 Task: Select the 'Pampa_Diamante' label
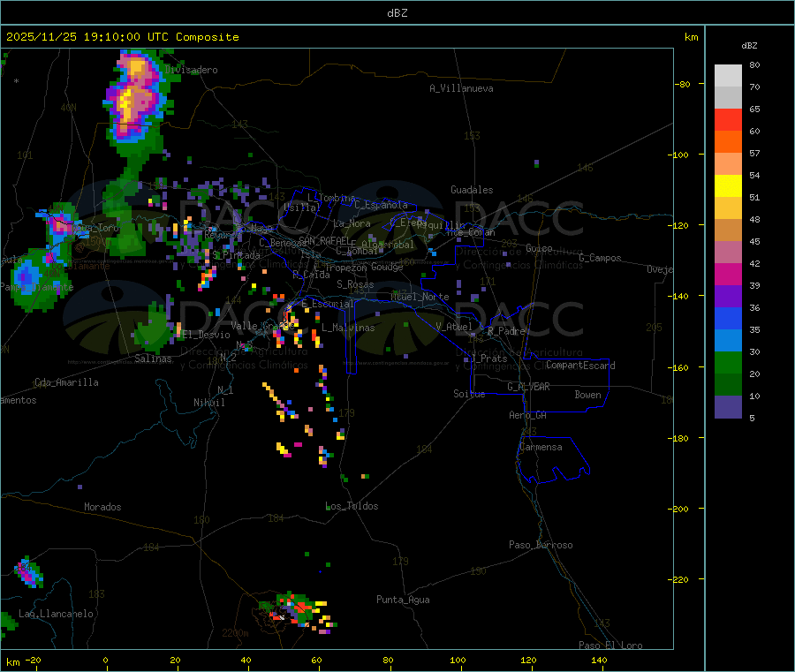click(x=36, y=287)
